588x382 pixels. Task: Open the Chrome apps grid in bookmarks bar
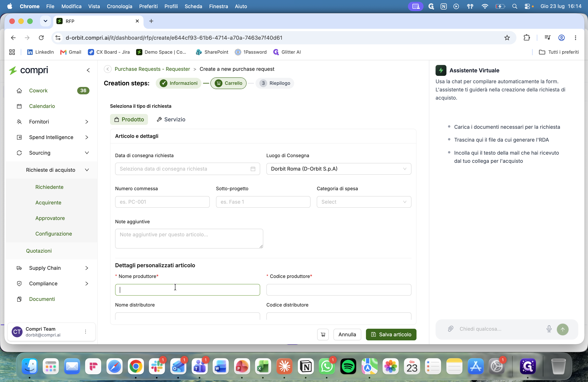coord(12,52)
